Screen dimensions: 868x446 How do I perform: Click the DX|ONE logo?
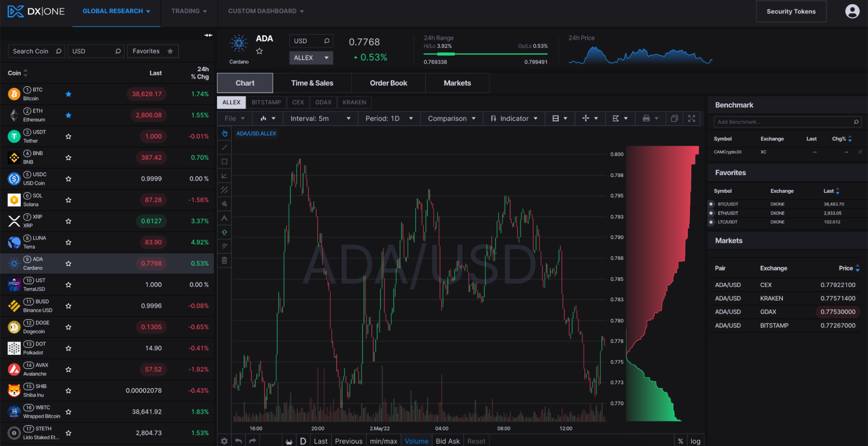(36, 11)
